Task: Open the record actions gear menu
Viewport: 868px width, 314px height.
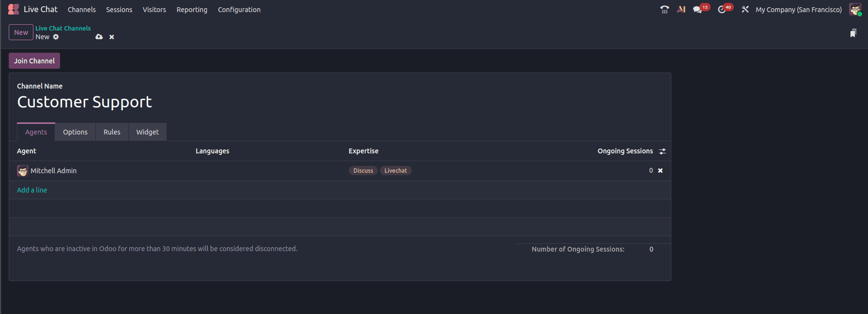Action: point(56,37)
